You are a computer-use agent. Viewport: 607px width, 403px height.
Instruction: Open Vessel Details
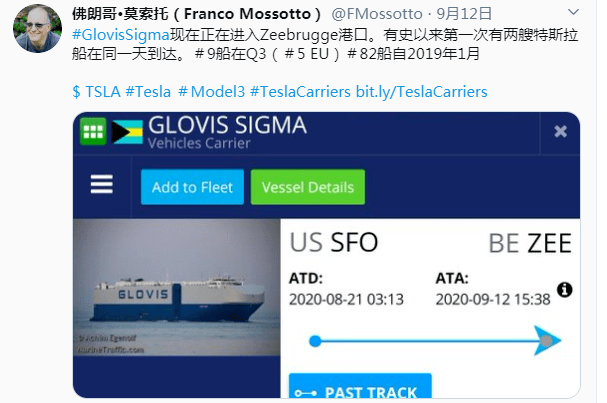coord(308,187)
